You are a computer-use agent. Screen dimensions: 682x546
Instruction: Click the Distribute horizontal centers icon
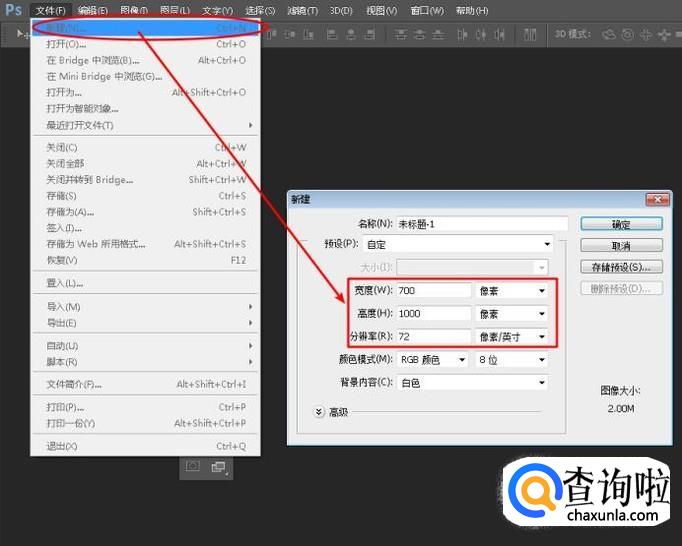pos(481,34)
